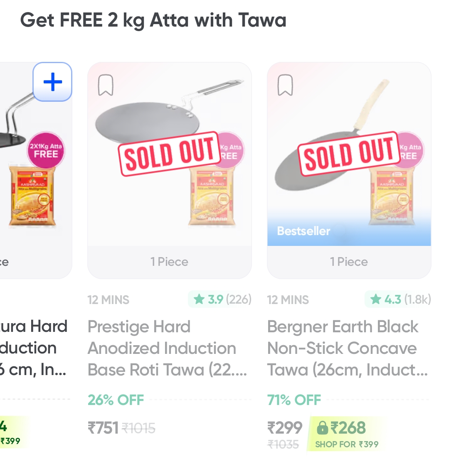Open the Prestige Hard Anodized Induction title
449x476 pixels.
pos(167,348)
